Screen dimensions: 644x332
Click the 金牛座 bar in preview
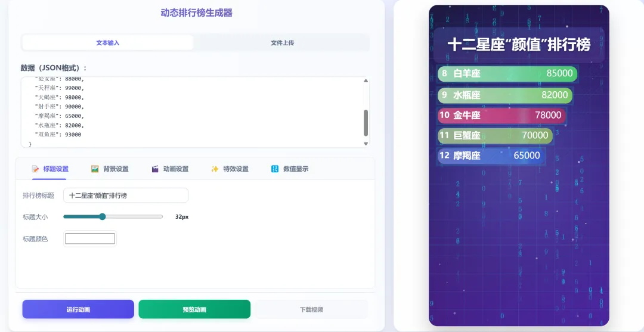(502, 115)
